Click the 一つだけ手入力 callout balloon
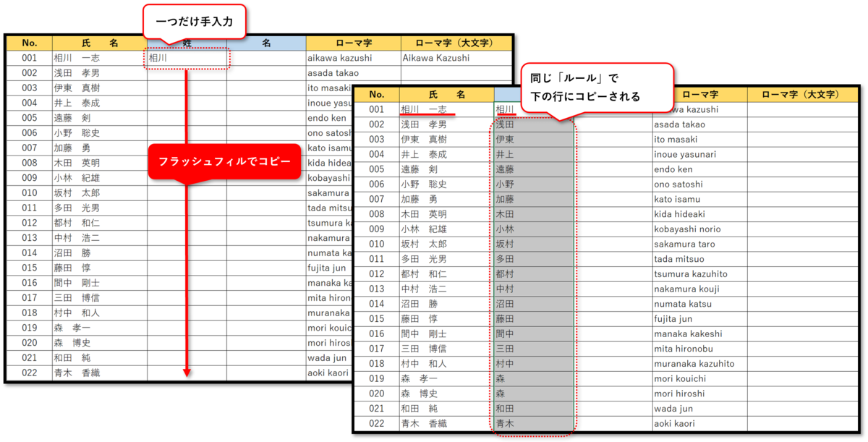 click(x=195, y=22)
